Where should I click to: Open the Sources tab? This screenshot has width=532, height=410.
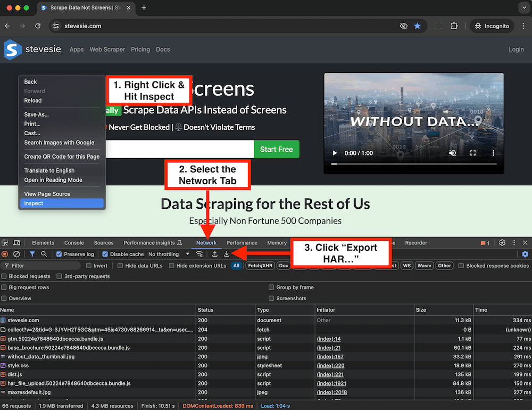point(104,243)
